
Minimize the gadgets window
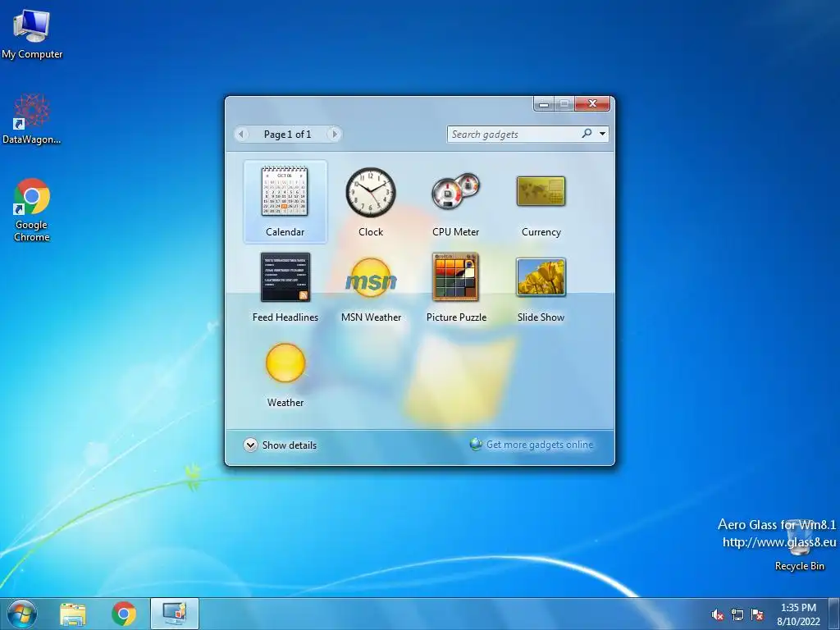pyautogui.click(x=544, y=103)
